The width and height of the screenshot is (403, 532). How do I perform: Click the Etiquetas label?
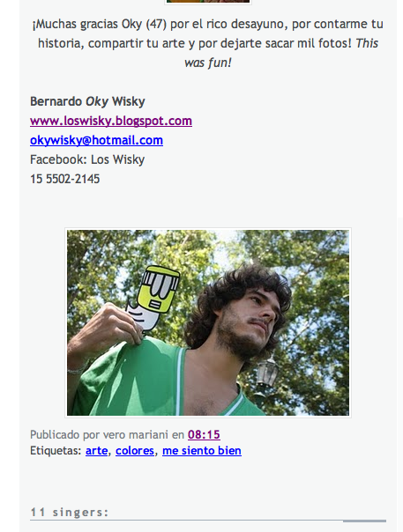[56, 451]
